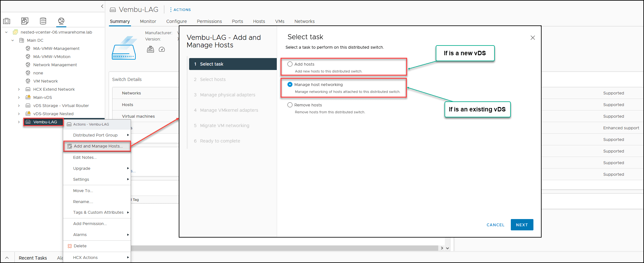The image size is (644, 263).
Task: Click the scrollbar right arrow
Action: 442,248
